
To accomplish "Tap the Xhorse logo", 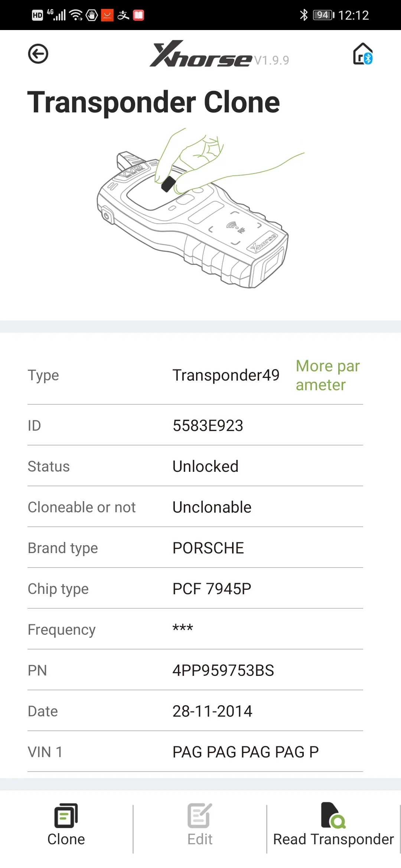I will point(201,55).
